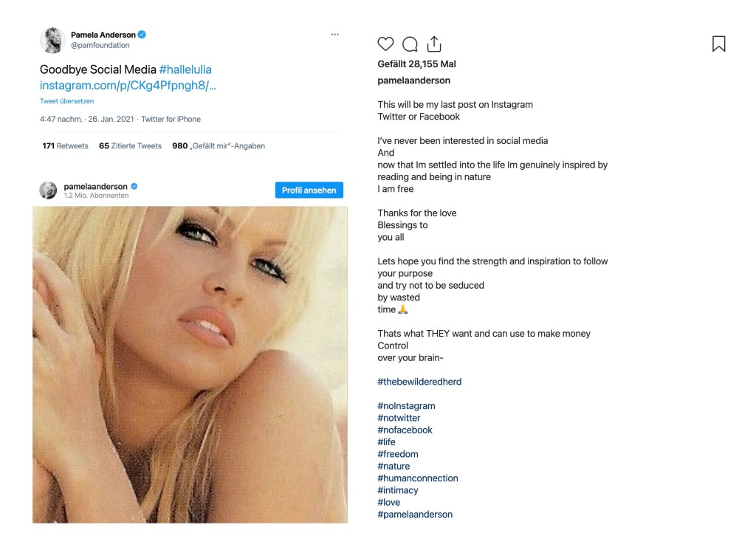Click the verified badge beside the tweet author name
The image size is (756, 553).
coord(142,35)
